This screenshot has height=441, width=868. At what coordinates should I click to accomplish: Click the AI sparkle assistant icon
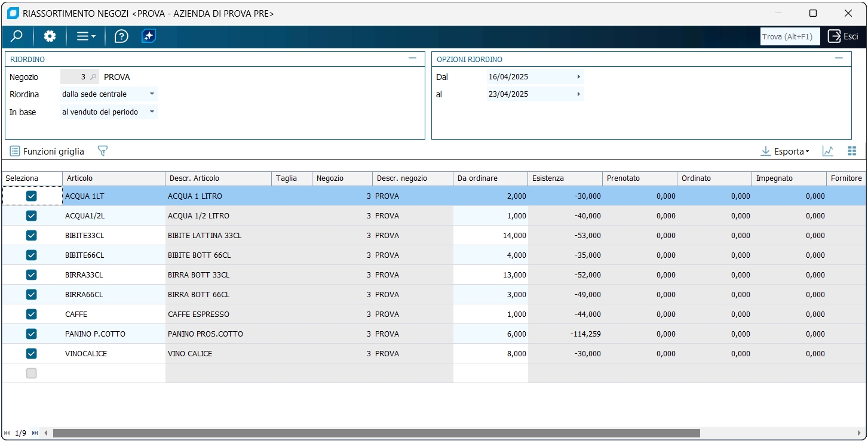pyautogui.click(x=149, y=36)
